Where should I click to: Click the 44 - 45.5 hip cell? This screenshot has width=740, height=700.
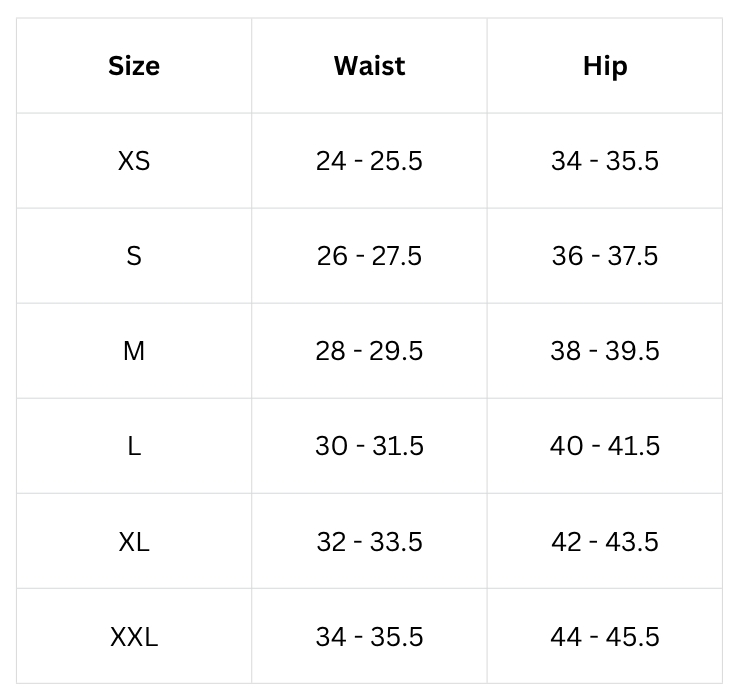[x=605, y=636]
